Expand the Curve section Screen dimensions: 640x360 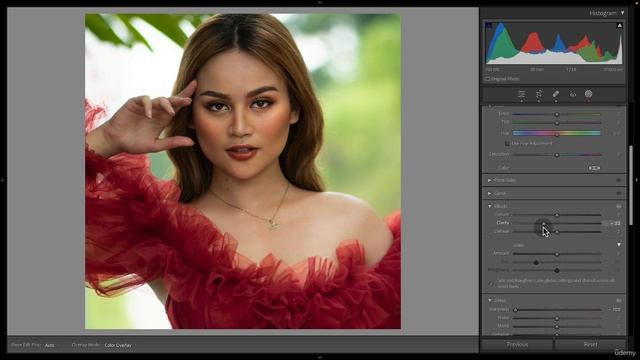click(x=489, y=193)
